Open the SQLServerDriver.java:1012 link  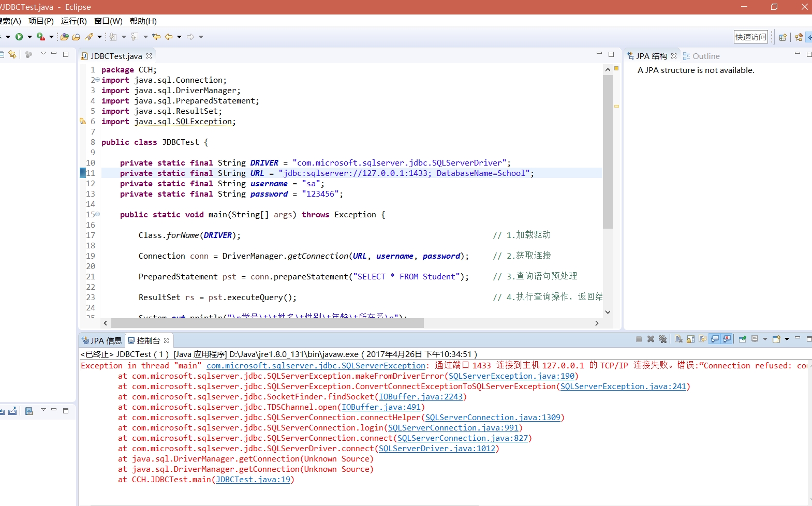point(437,449)
